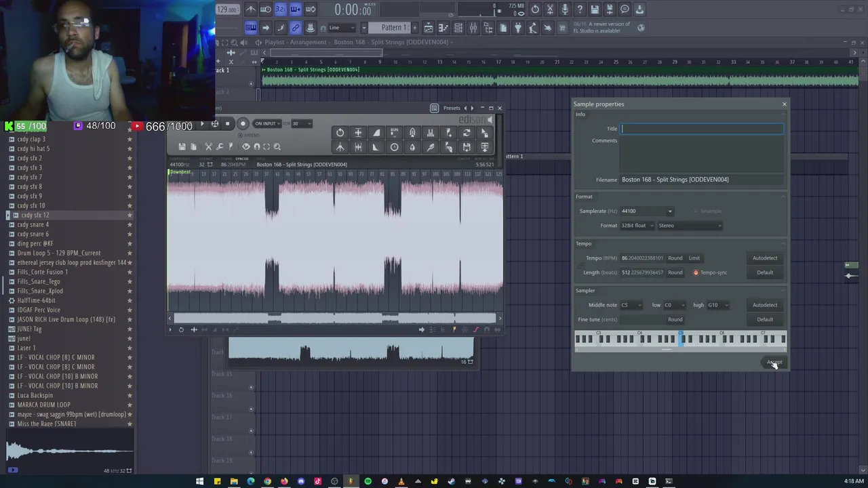The image size is (868, 488).
Task: Click the Title input field
Action: (702, 129)
